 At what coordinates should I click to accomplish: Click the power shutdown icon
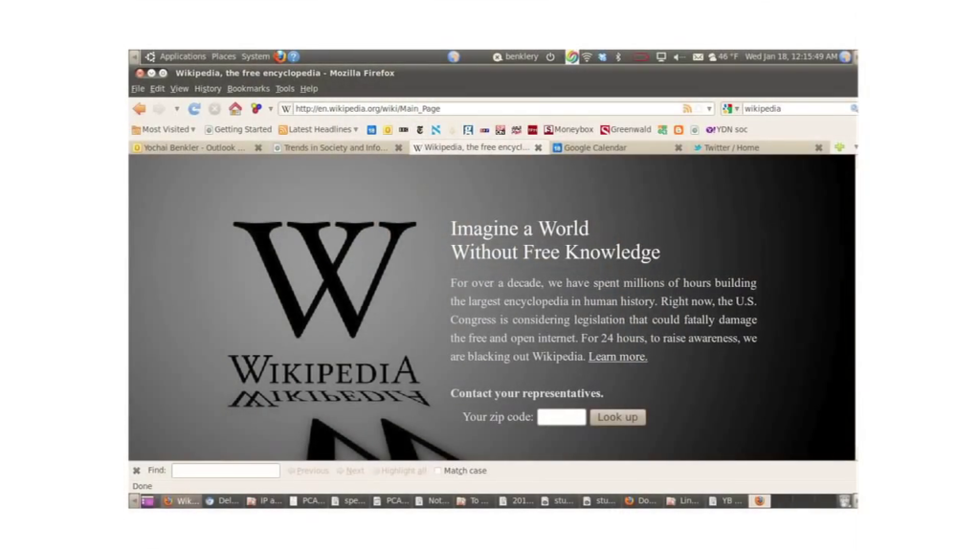(x=550, y=56)
